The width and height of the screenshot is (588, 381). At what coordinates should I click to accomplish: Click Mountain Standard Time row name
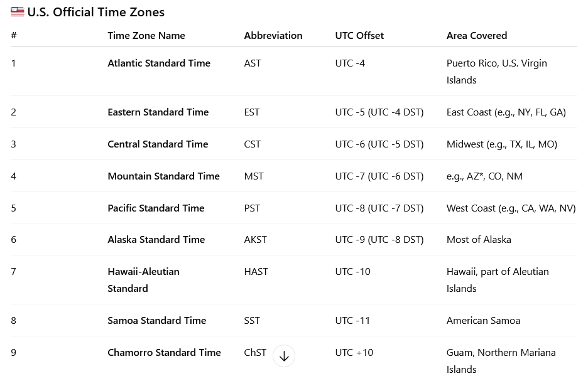[x=164, y=176]
